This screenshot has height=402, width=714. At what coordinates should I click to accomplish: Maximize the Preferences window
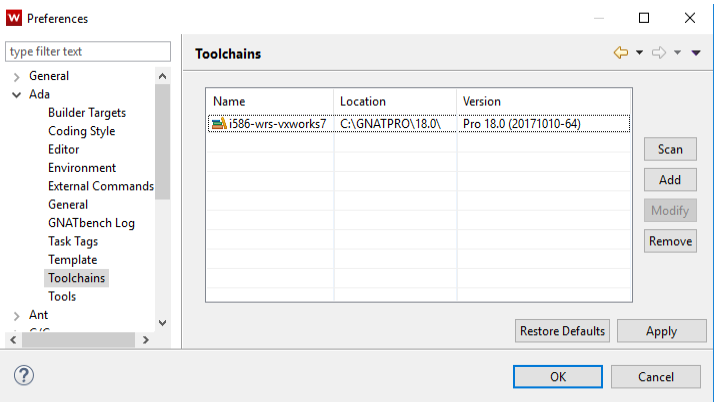pos(644,18)
